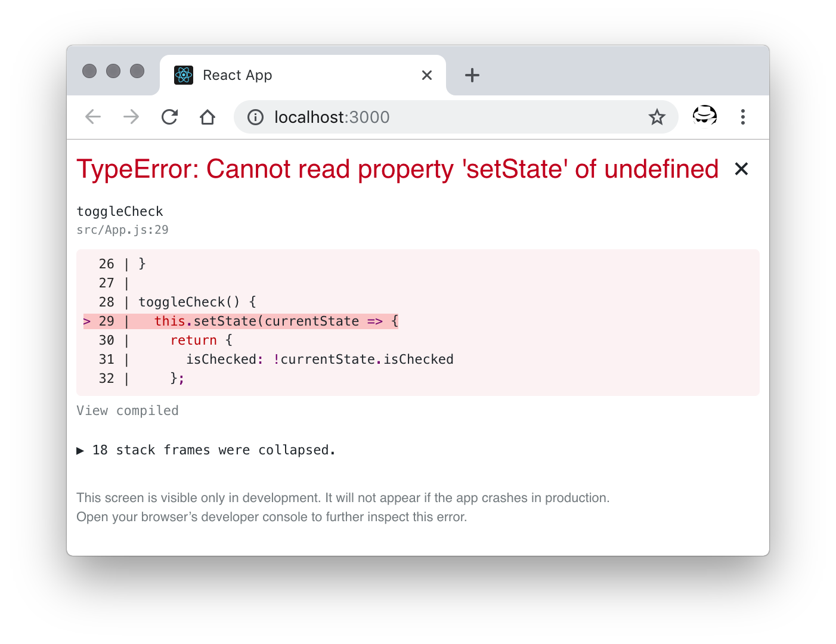Click the View compiled link

pos(128,411)
